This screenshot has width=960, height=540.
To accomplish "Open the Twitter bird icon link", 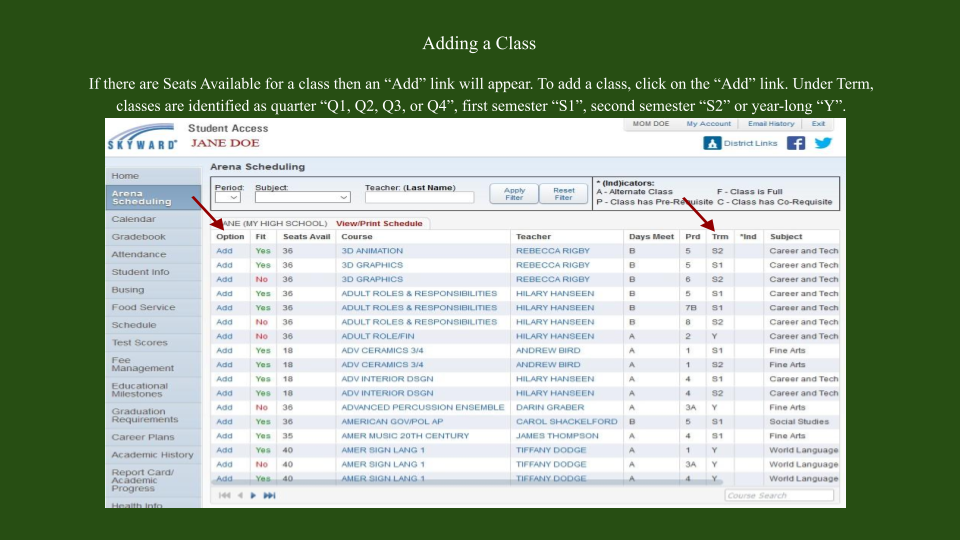I will 823,143.
